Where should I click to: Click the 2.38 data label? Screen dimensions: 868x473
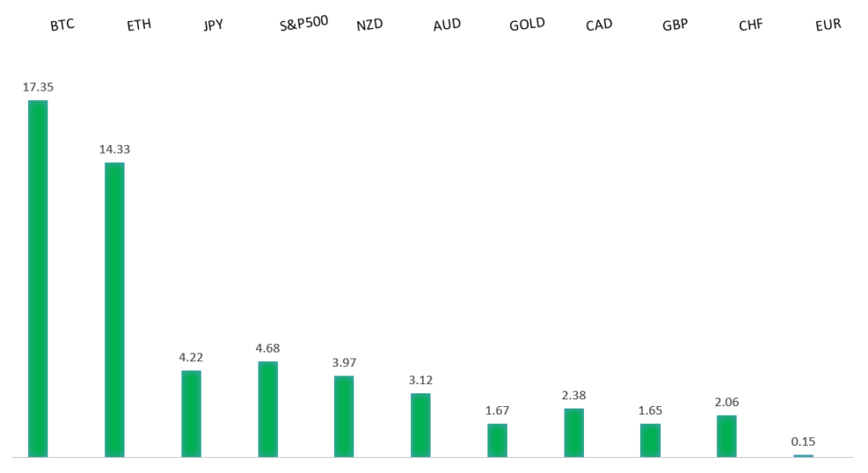coord(574,395)
